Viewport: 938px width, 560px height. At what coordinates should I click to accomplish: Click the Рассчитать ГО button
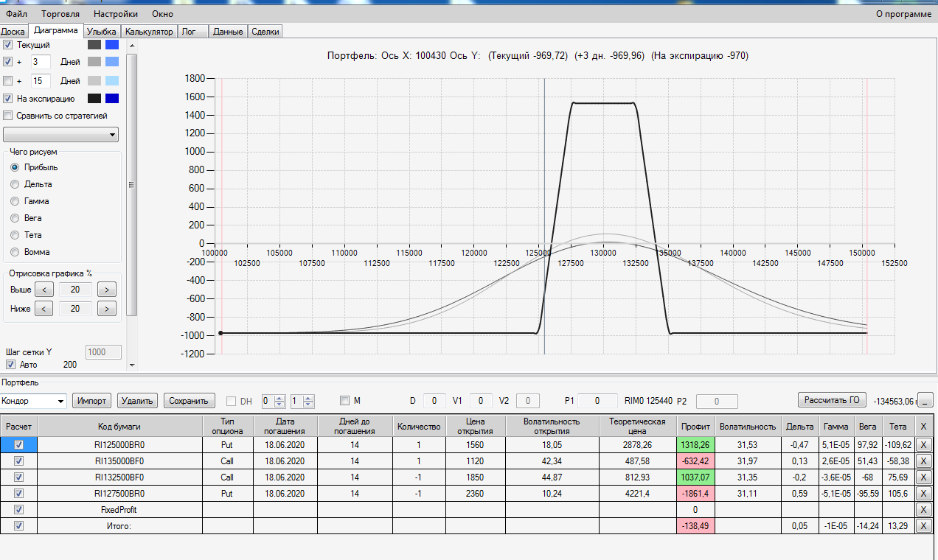click(832, 400)
